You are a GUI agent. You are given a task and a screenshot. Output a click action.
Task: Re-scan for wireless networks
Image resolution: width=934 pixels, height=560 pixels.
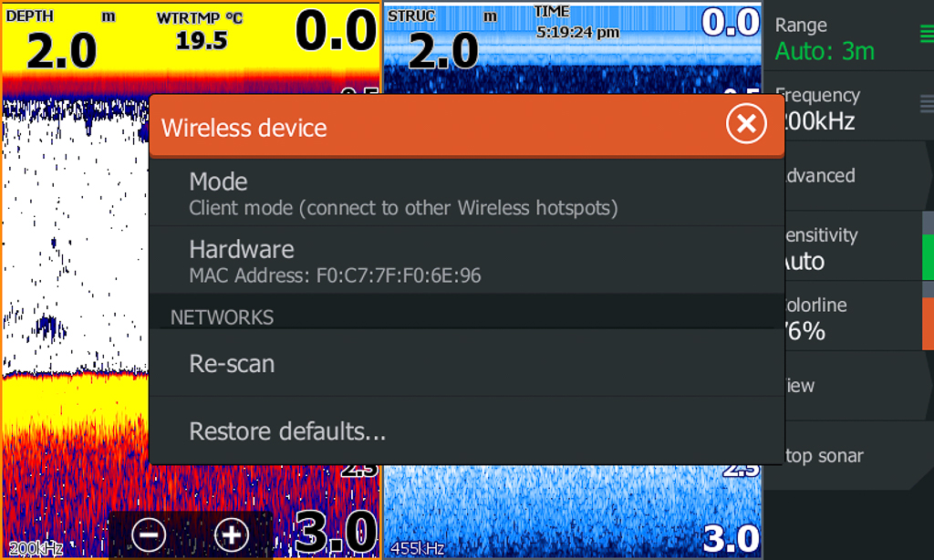pyautogui.click(x=466, y=363)
